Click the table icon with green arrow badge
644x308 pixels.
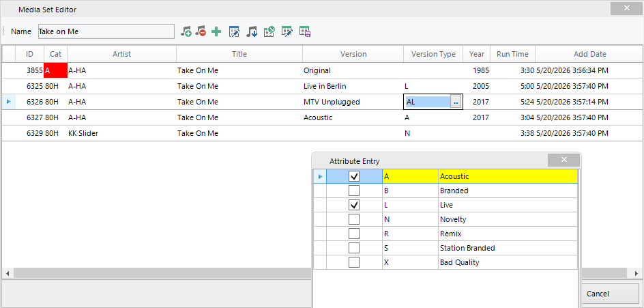[269, 31]
